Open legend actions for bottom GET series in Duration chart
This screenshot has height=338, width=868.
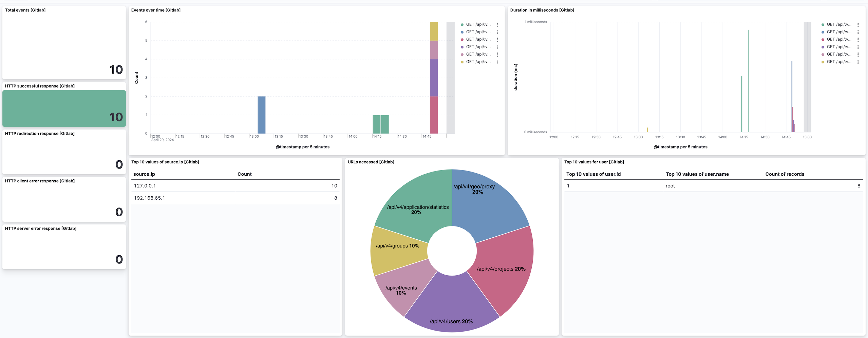point(858,62)
